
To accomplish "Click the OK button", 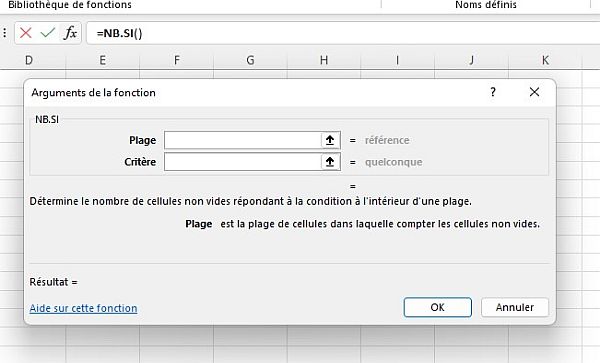I will coord(437,307).
